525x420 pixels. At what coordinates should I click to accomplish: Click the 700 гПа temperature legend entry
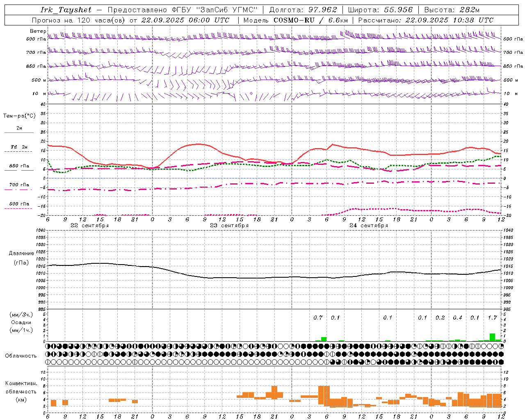coord(19,185)
